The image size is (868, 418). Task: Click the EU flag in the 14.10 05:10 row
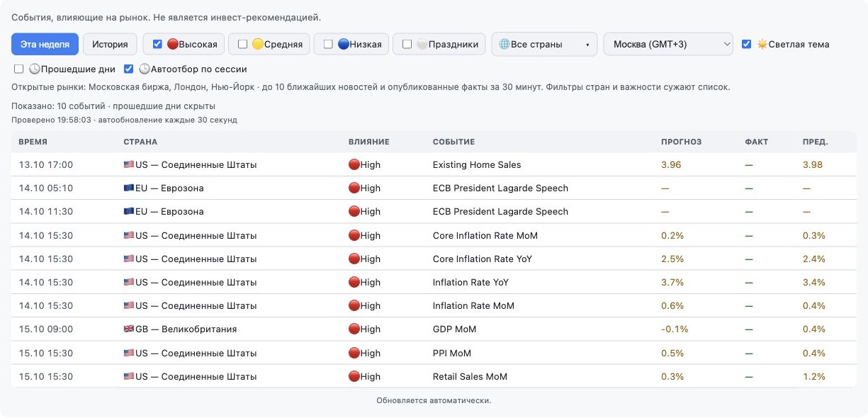pyautogui.click(x=129, y=188)
